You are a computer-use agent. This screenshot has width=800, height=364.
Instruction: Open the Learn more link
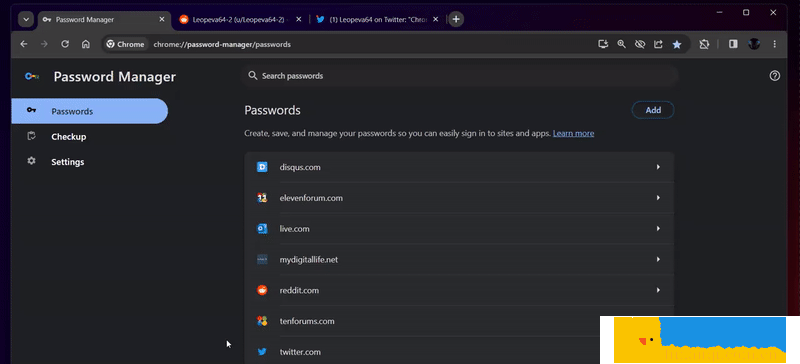tap(573, 133)
